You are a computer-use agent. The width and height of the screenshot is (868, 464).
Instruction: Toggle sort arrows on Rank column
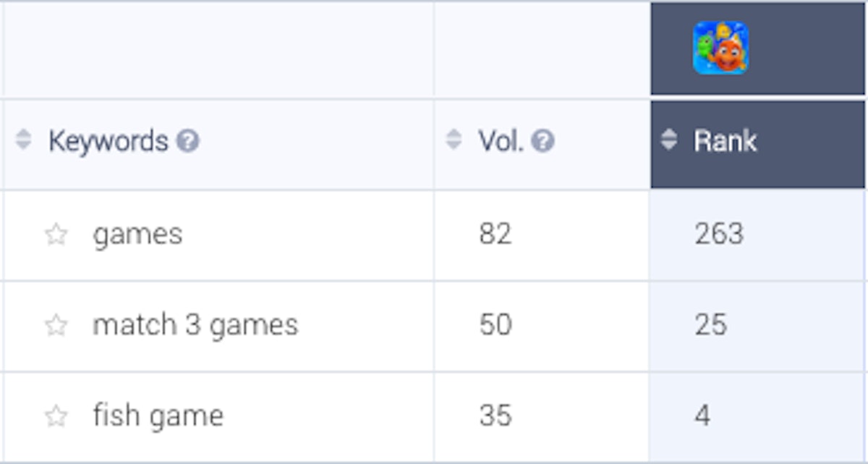coord(669,140)
